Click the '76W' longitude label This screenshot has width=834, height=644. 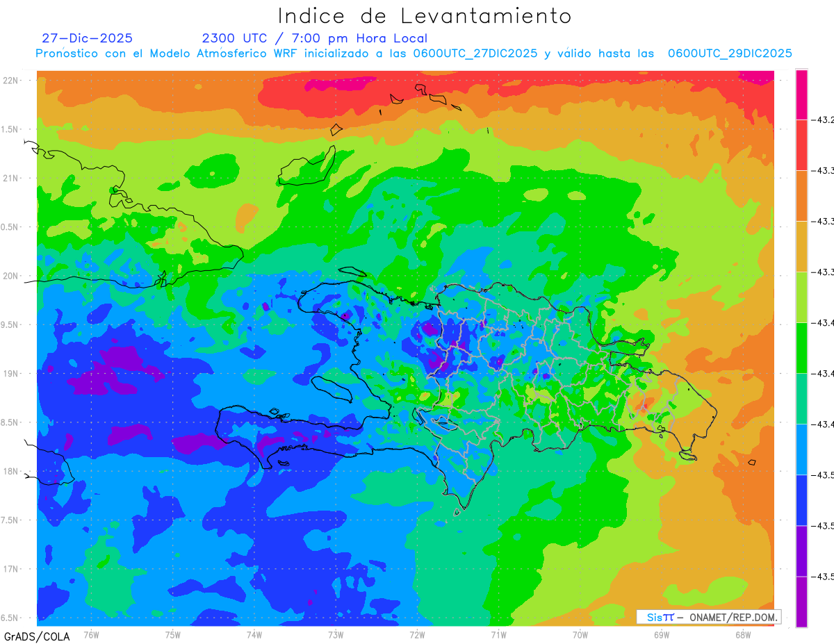(x=91, y=634)
